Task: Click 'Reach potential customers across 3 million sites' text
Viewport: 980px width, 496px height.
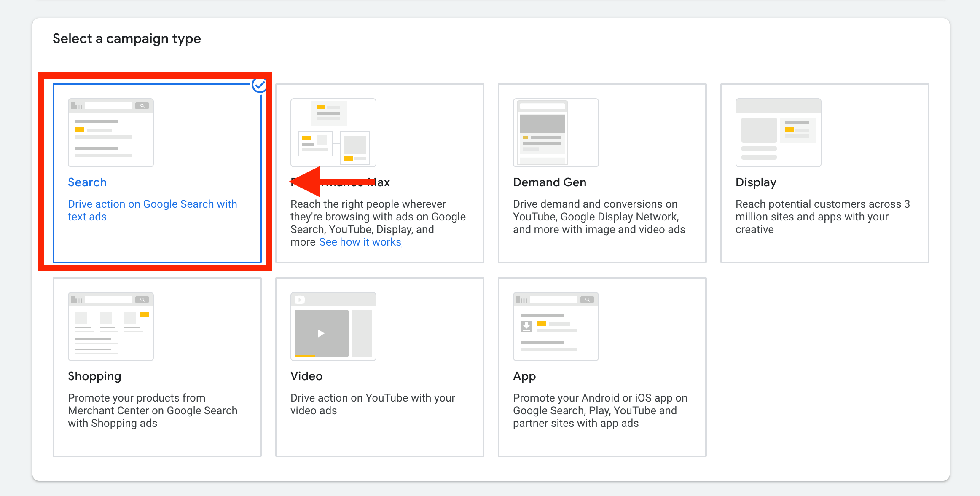Action: click(823, 217)
